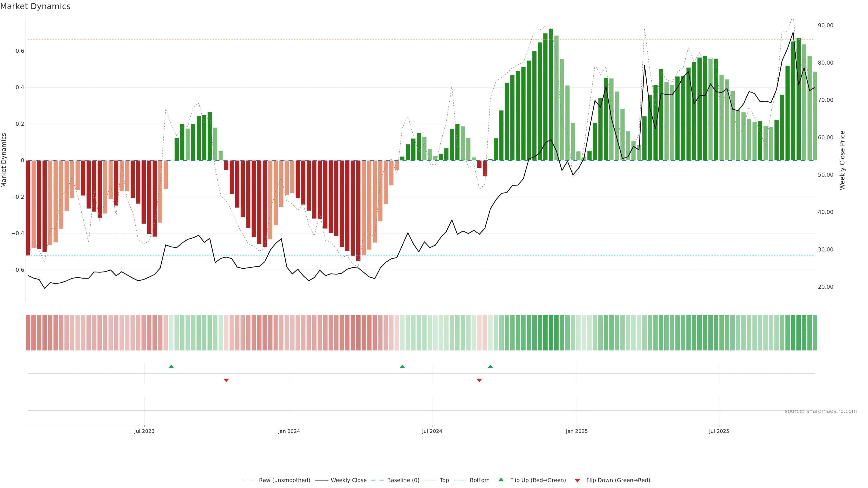Click the green flip-up triangle just before Jul 2024

(x=402, y=366)
